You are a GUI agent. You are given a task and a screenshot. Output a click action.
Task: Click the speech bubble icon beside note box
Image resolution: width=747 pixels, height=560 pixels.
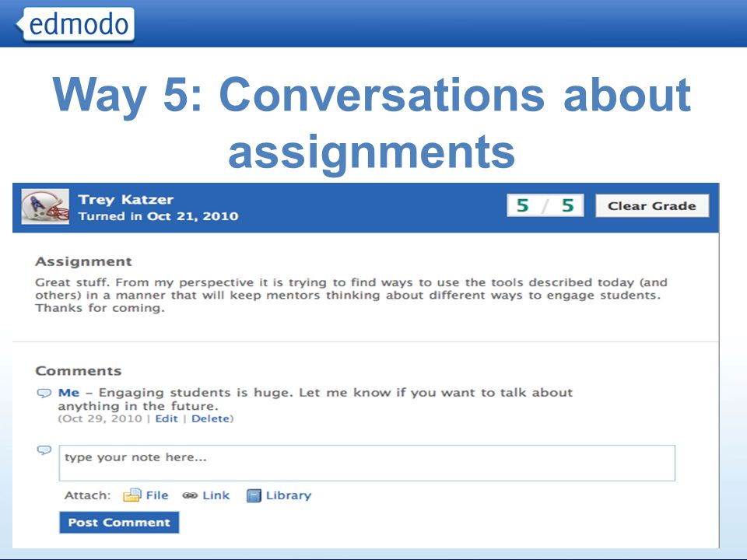click(x=44, y=450)
